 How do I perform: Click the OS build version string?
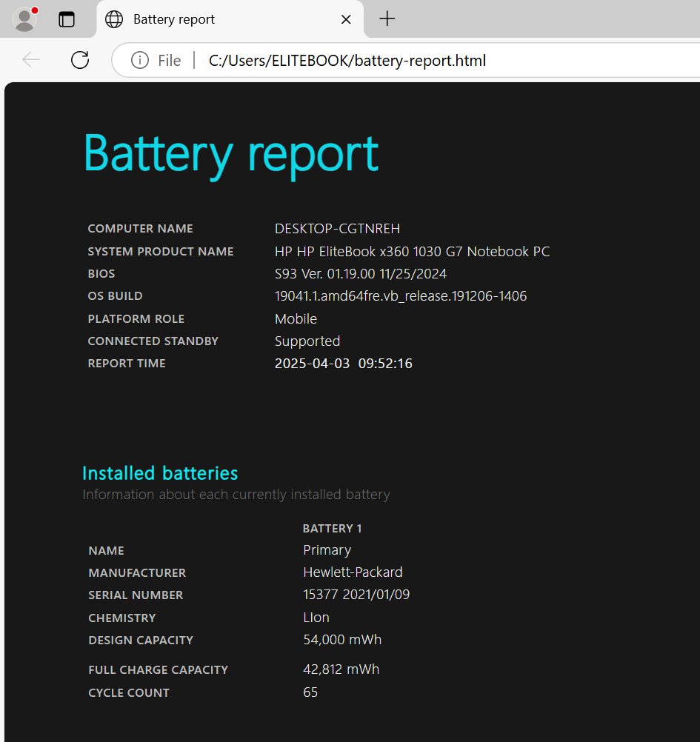coord(400,296)
